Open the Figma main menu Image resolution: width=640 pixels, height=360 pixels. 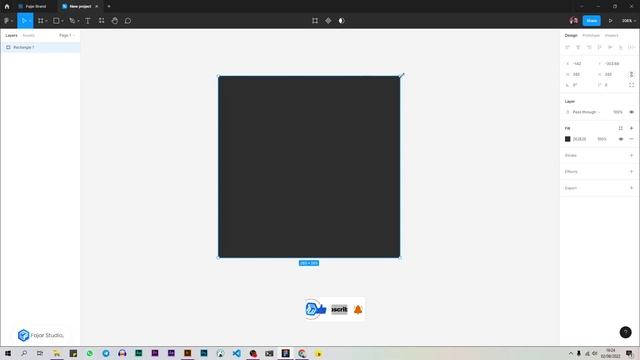[7, 20]
